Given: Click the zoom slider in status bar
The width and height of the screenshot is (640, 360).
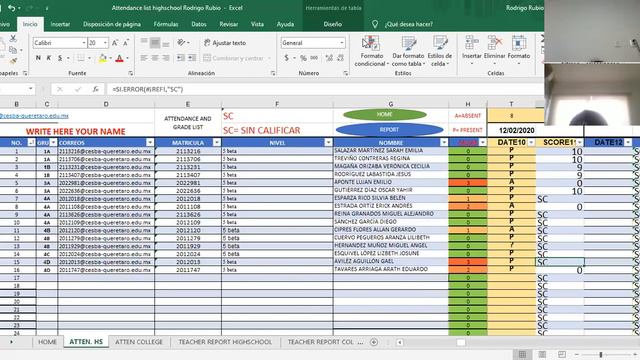Looking at the screenshot, I should pos(601,355).
